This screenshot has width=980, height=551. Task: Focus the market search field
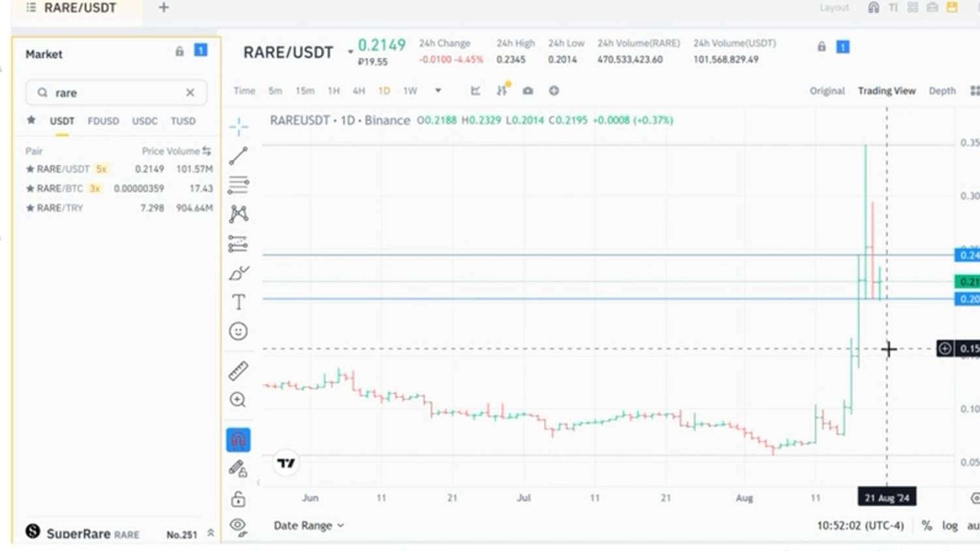(116, 93)
